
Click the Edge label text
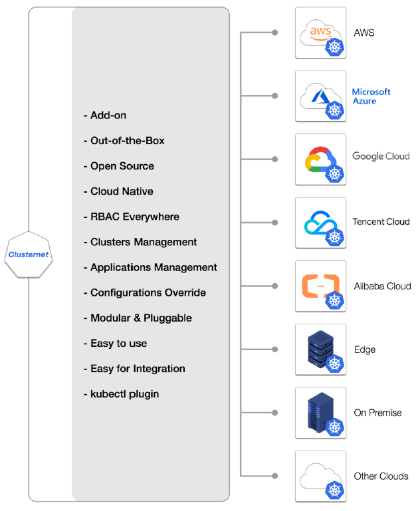click(x=365, y=350)
